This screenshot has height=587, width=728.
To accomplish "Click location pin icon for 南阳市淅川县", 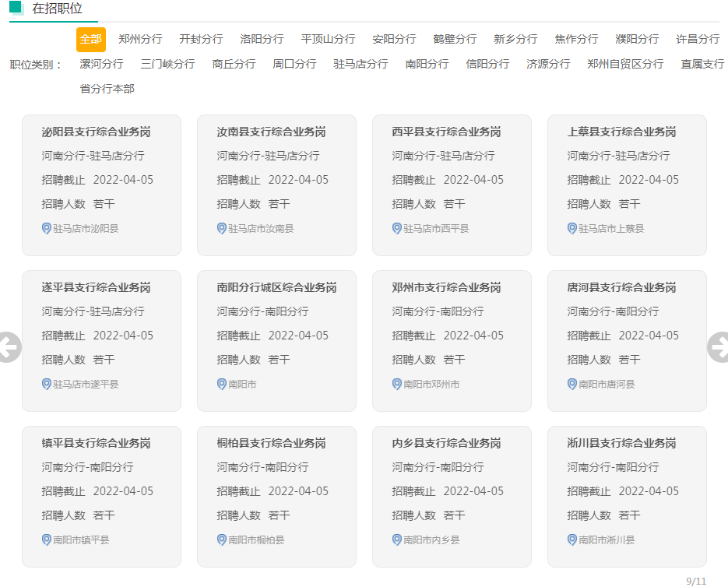I will [572, 540].
